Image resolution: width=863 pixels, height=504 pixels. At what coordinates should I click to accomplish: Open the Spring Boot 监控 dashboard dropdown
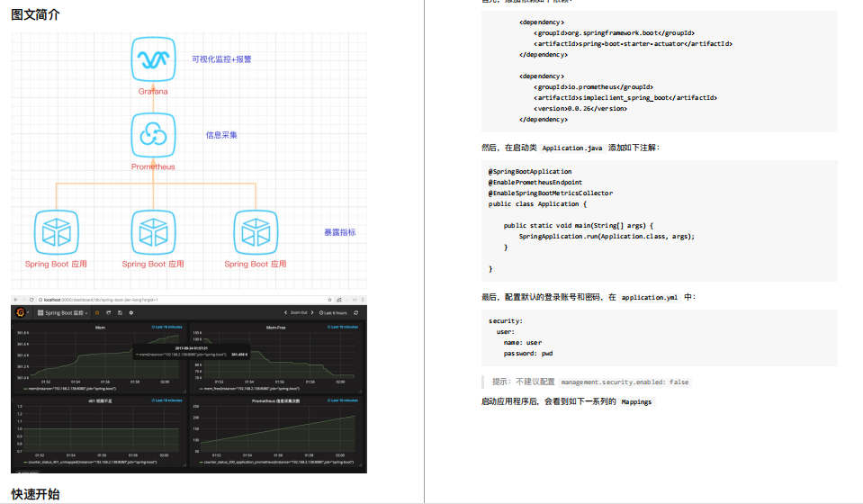[63, 312]
